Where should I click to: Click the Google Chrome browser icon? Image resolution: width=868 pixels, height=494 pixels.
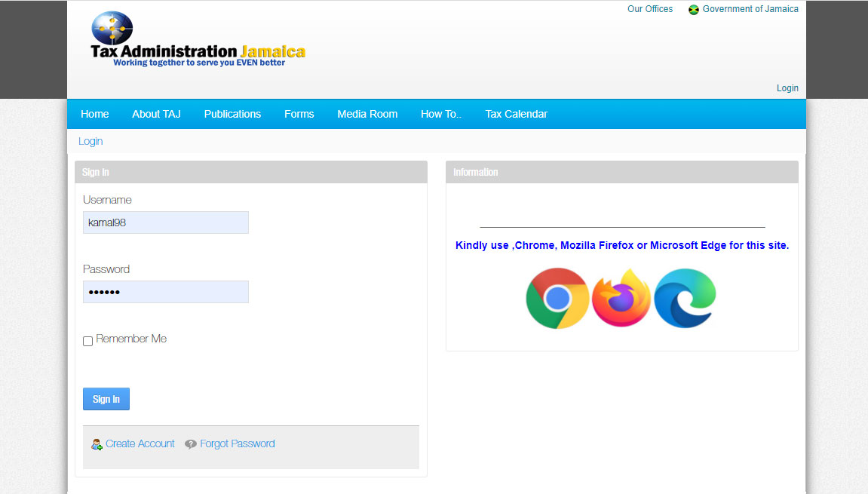pos(557,299)
